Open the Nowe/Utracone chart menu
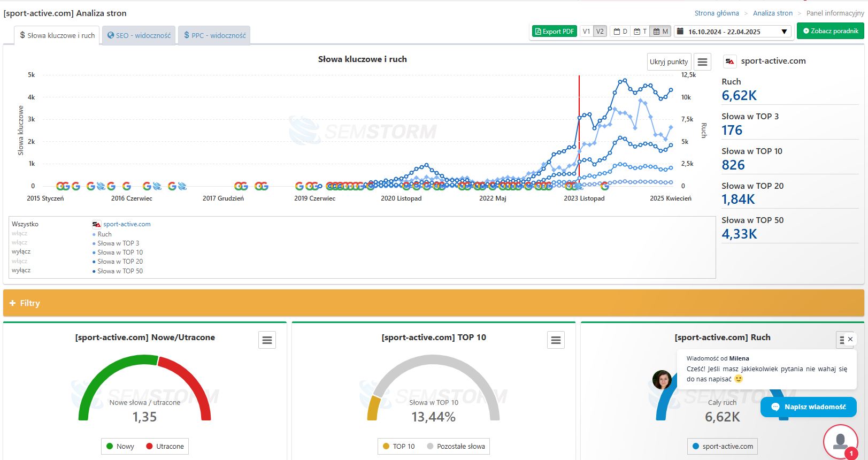868x460 pixels. pyautogui.click(x=267, y=340)
